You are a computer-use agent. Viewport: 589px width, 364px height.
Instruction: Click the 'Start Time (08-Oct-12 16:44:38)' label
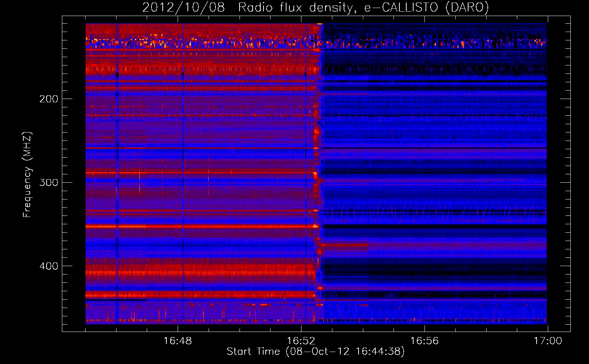click(316, 352)
